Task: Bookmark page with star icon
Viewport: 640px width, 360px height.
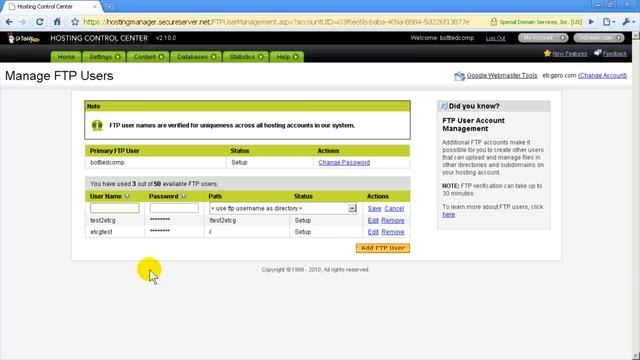Action: click(x=75, y=22)
